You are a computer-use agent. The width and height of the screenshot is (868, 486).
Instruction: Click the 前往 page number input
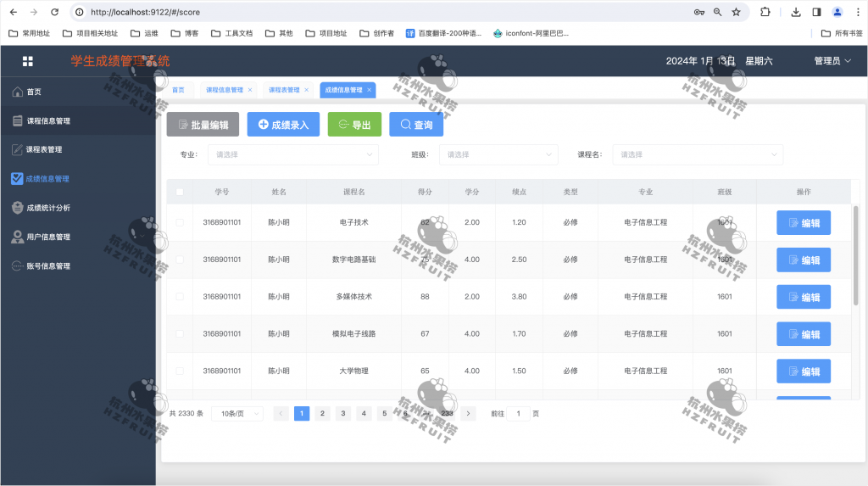click(519, 413)
